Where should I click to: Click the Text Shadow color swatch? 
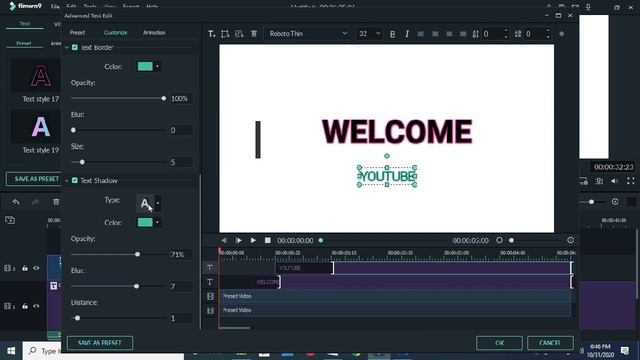145,222
